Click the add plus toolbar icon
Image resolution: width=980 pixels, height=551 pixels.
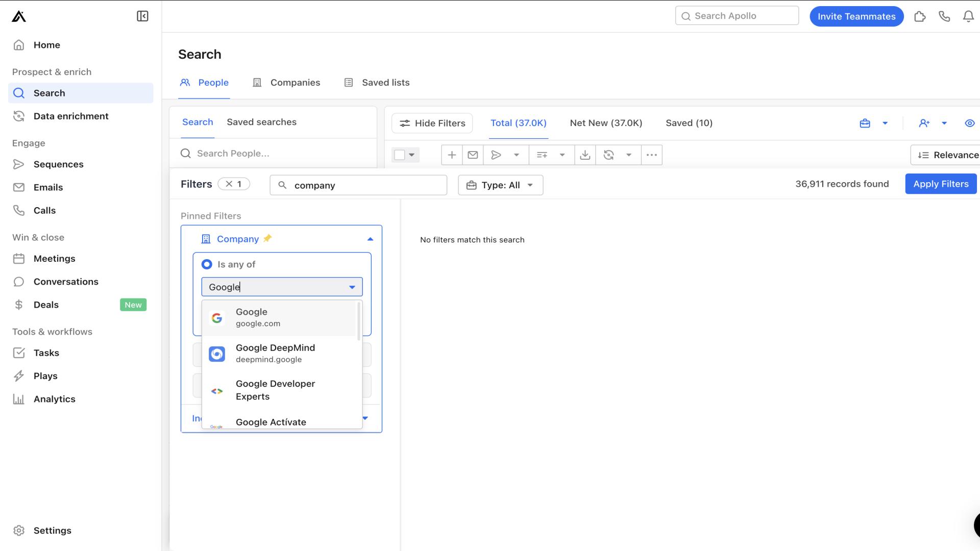click(x=452, y=155)
